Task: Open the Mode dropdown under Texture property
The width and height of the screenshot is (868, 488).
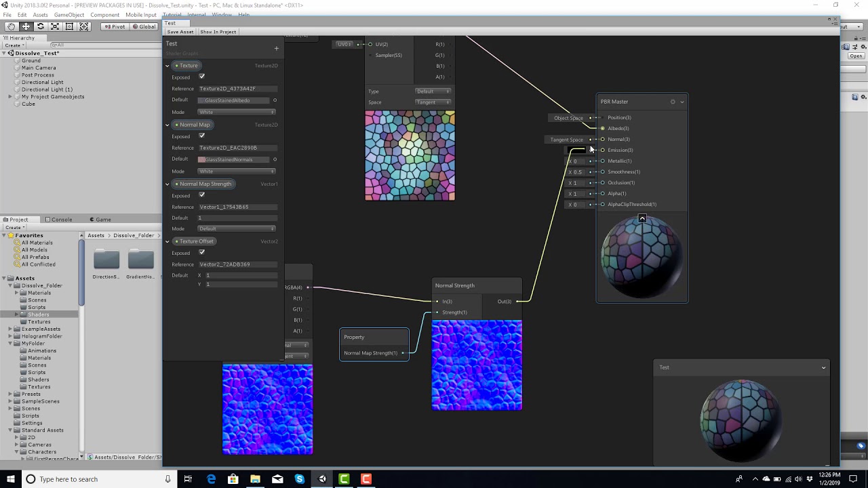Action: pos(237,112)
